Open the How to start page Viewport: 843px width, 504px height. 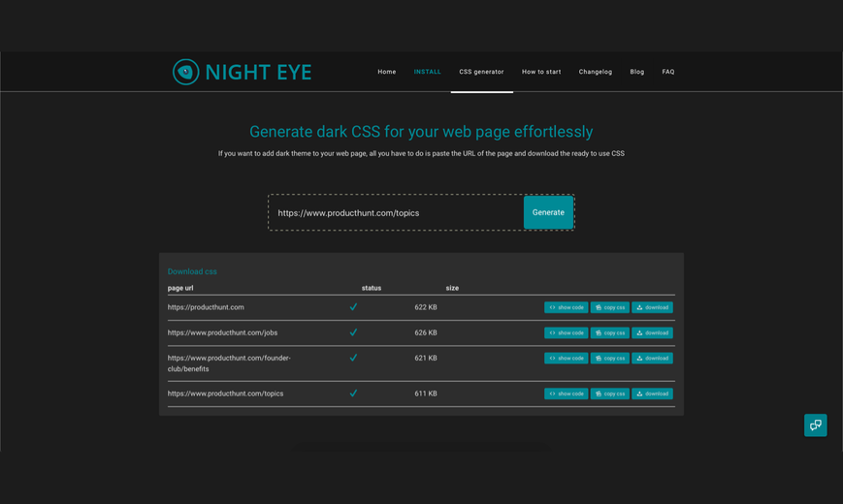point(541,72)
